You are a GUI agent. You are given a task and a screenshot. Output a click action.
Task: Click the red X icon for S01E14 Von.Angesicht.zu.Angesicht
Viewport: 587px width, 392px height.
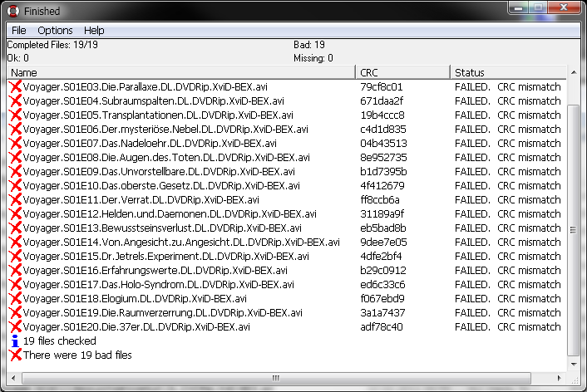coord(15,243)
